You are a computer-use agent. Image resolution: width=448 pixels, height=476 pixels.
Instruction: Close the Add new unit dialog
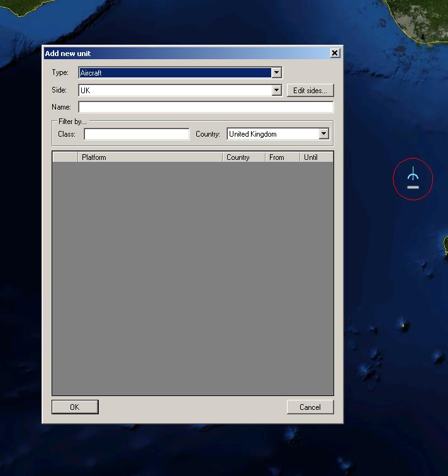click(x=335, y=53)
